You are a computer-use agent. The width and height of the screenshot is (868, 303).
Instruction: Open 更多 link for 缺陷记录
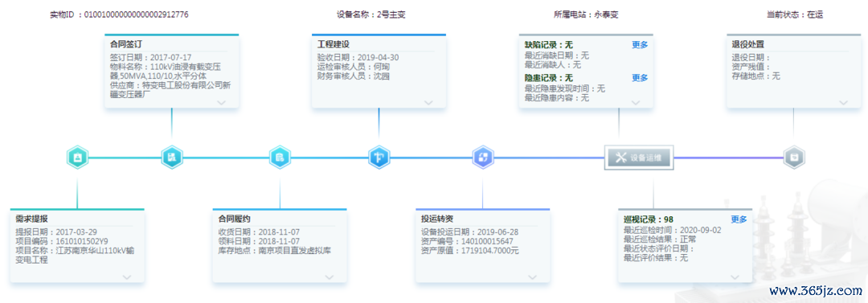click(x=640, y=45)
